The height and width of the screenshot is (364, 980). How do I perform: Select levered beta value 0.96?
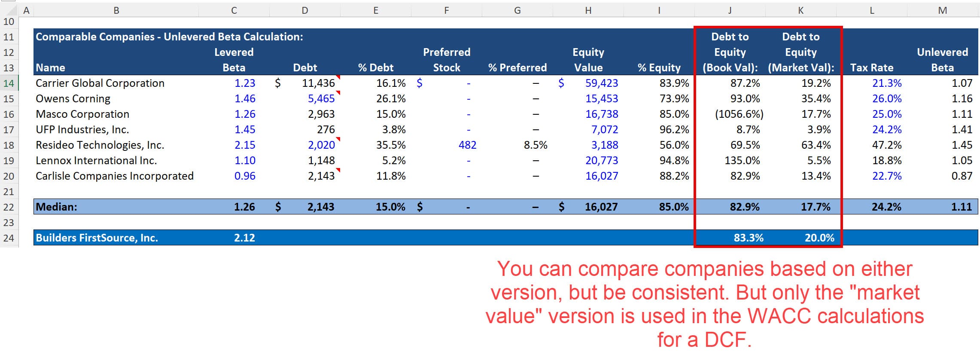[x=245, y=176]
